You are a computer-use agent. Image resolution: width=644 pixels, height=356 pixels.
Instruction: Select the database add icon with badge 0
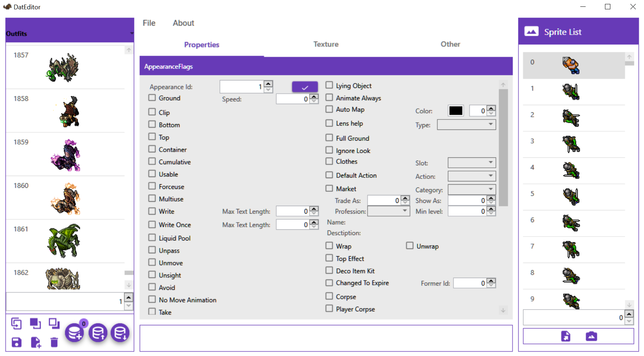tap(74, 333)
